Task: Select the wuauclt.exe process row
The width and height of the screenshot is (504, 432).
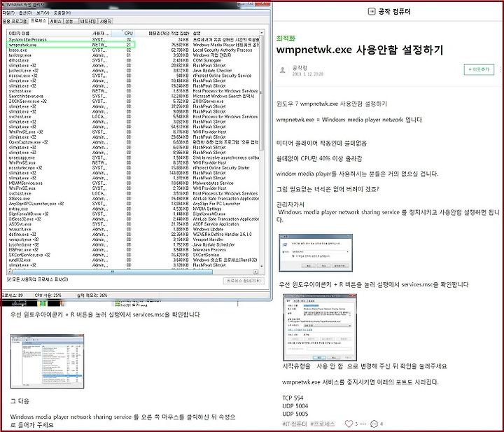Action: [x=134, y=229]
